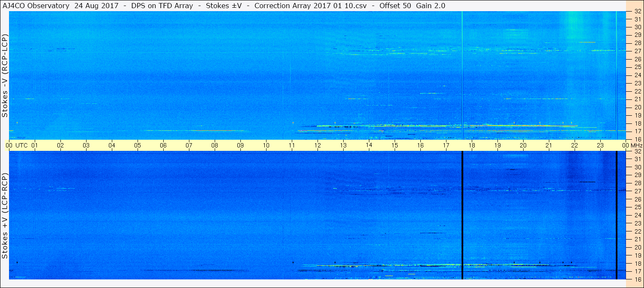
Task: Select hour 07 on the UTC time axis
Action: 189,145
